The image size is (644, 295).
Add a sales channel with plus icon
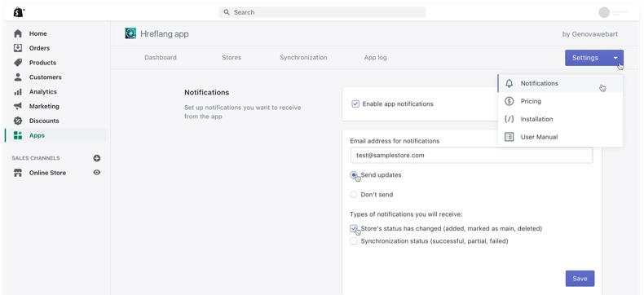[x=97, y=158]
